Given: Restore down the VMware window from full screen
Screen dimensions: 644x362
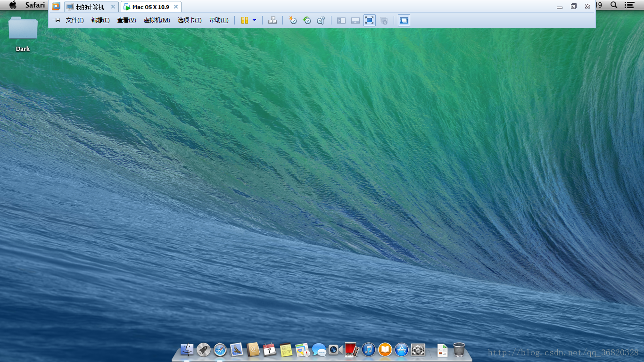Looking at the screenshot, I should point(573,6).
